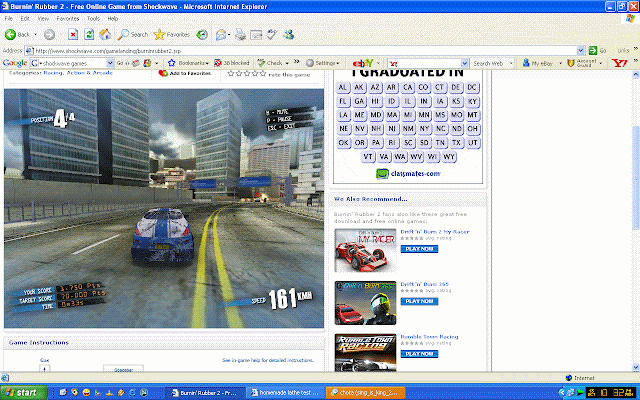Expand the Google Check dropdown arrow
The height and width of the screenshot is (400, 640).
pyautogui.click(x=287, y=63)
